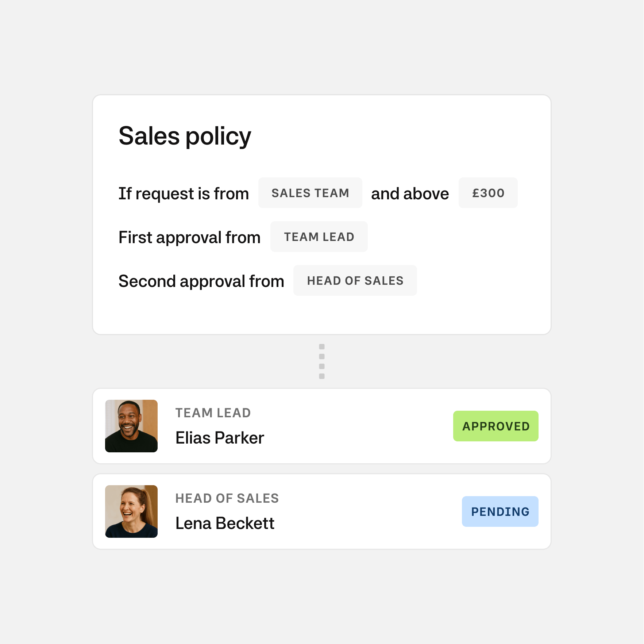Select the Lena Beckett name text
Viewport: 644px width, 644px height.
click(x=225, y=524)
